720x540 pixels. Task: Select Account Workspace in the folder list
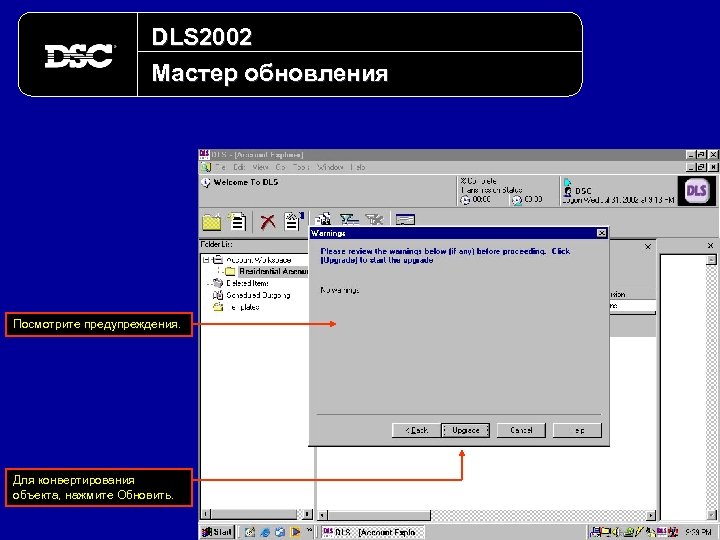(258, 260)
